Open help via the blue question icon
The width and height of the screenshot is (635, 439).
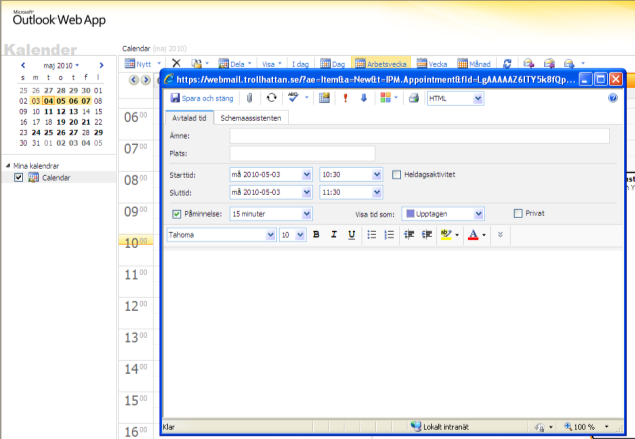click(613, 98)
